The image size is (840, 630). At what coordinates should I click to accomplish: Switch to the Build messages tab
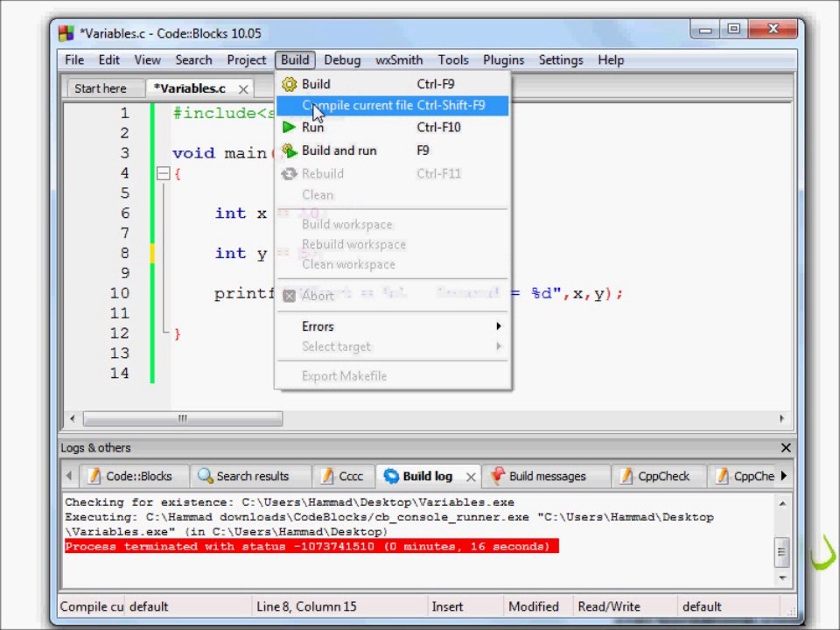(x=546, y=476)
